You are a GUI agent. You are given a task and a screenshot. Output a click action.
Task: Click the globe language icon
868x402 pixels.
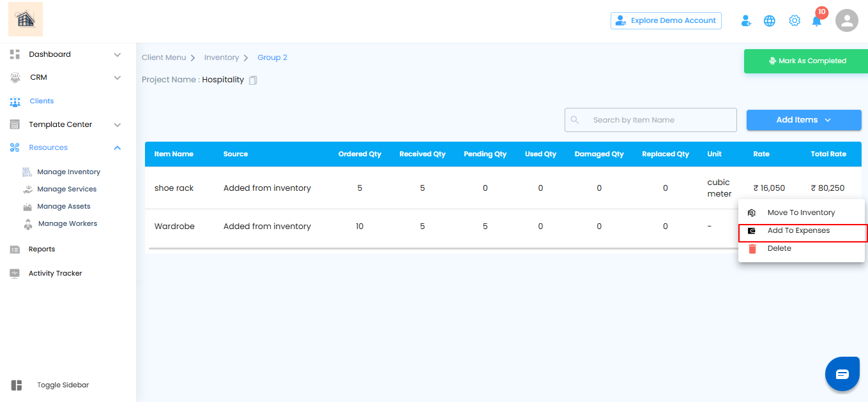pos(770,21)
